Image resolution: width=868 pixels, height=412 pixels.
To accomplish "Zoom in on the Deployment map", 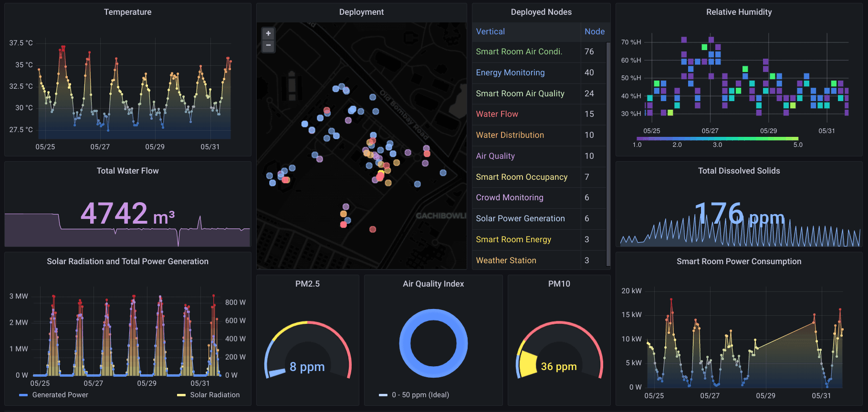I will pyautogui.click(x=268, y=33).
